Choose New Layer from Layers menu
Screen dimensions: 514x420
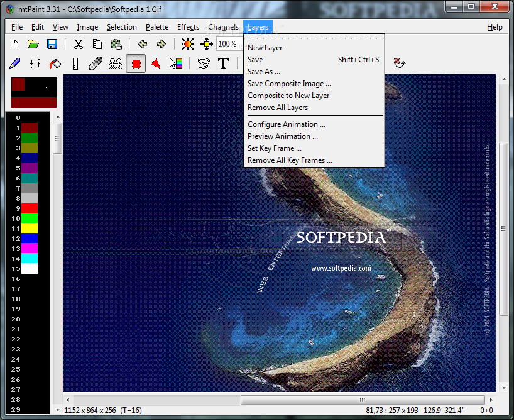(314, 48)
